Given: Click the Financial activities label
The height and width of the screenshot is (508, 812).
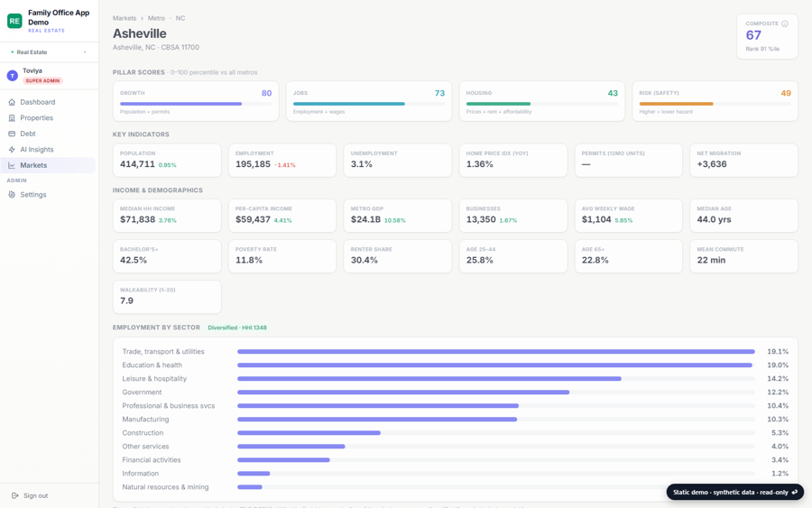Looking at the screenshot, I should point(152,460).
